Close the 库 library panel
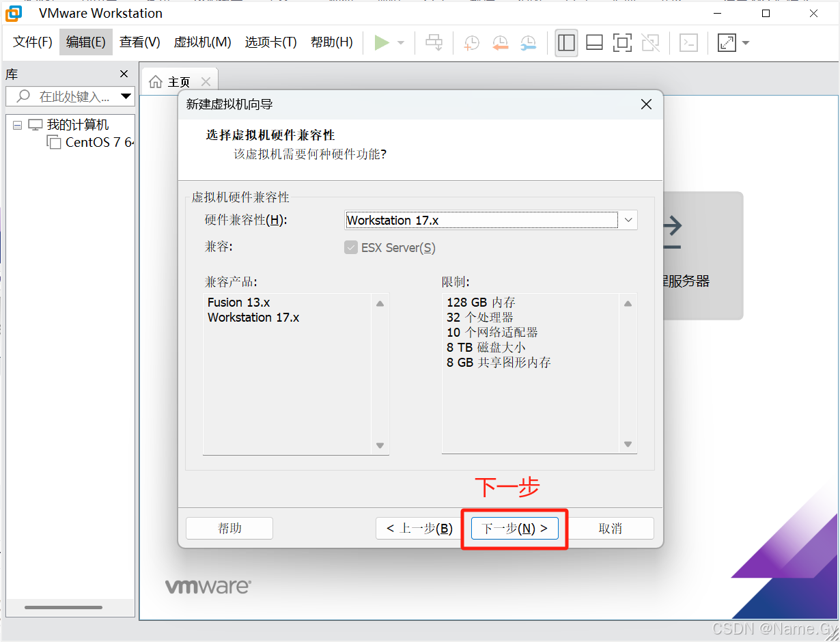840x642 pixels. (x=124, y=74)
